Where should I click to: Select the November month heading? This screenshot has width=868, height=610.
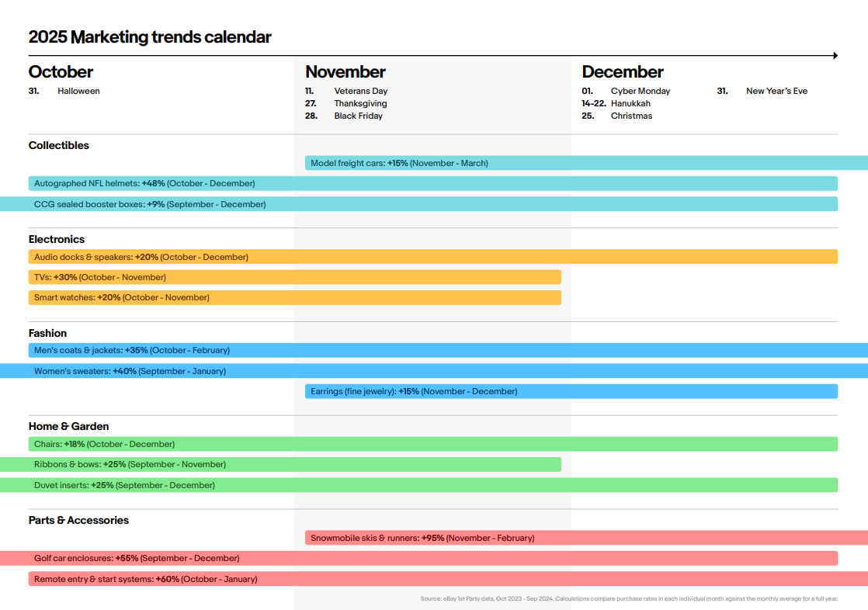[x=345, y=72]
